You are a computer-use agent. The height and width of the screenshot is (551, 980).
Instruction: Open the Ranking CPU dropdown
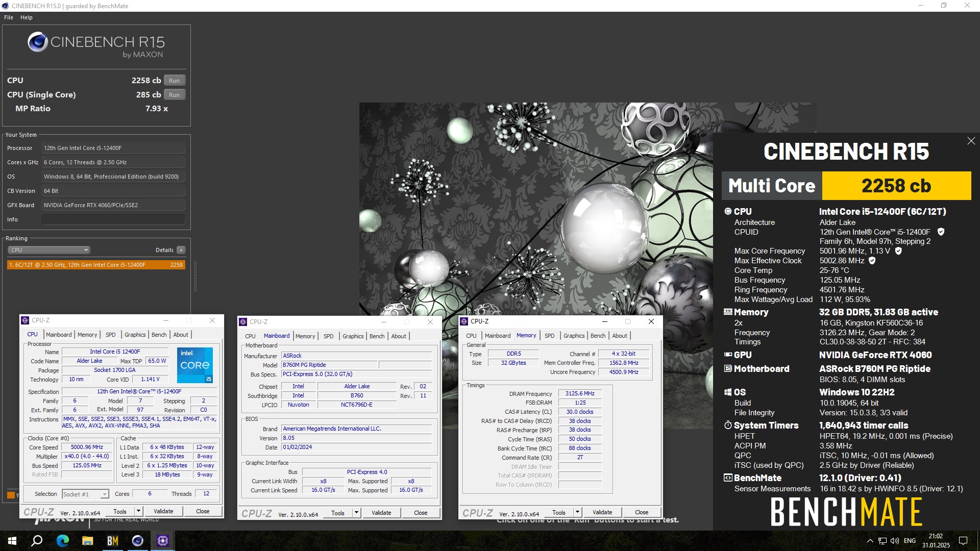coord(49,250)
